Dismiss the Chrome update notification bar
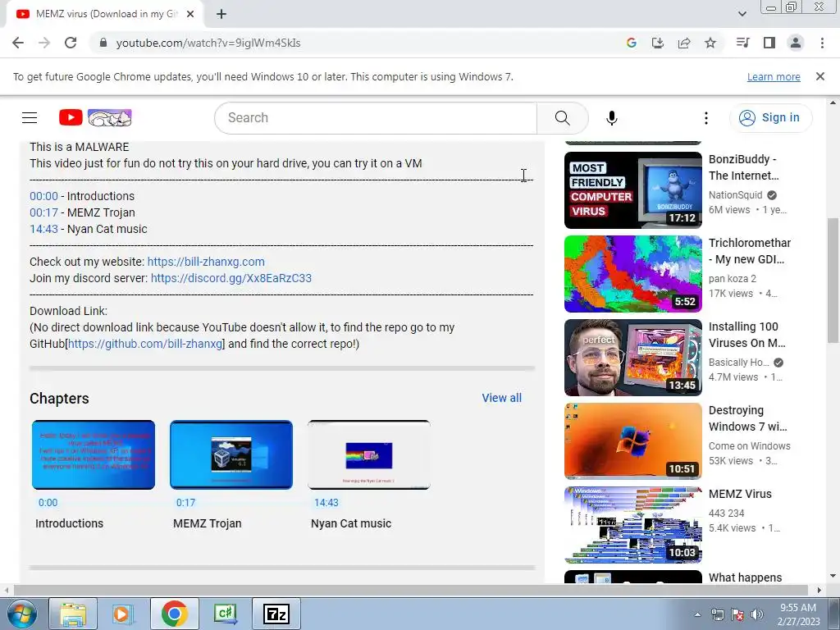The width and height of the screenshot is (840, 630). pyautogui.click(x=820, y=76)
